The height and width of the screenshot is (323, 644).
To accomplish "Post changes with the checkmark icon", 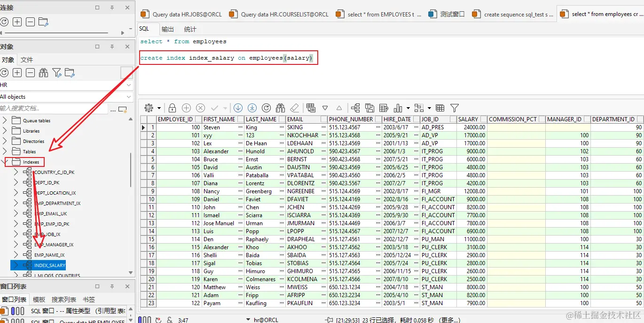I will (x=214, y=108).
